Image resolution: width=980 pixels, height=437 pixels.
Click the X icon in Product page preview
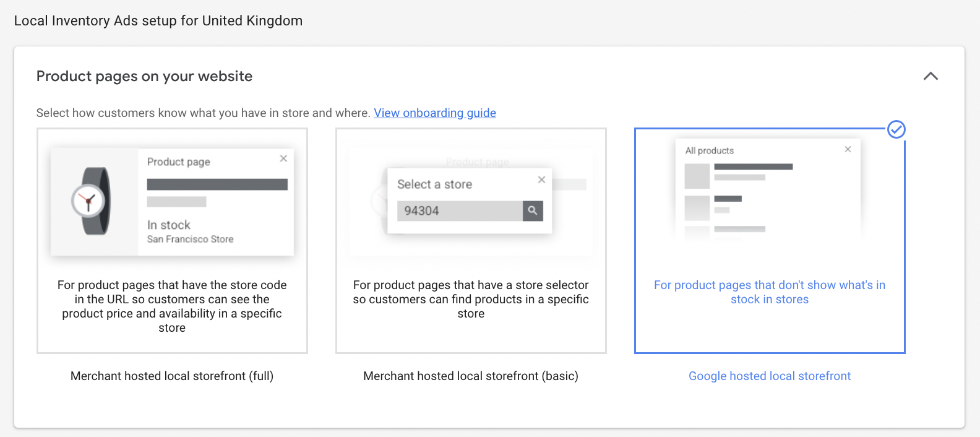(283, 158)
